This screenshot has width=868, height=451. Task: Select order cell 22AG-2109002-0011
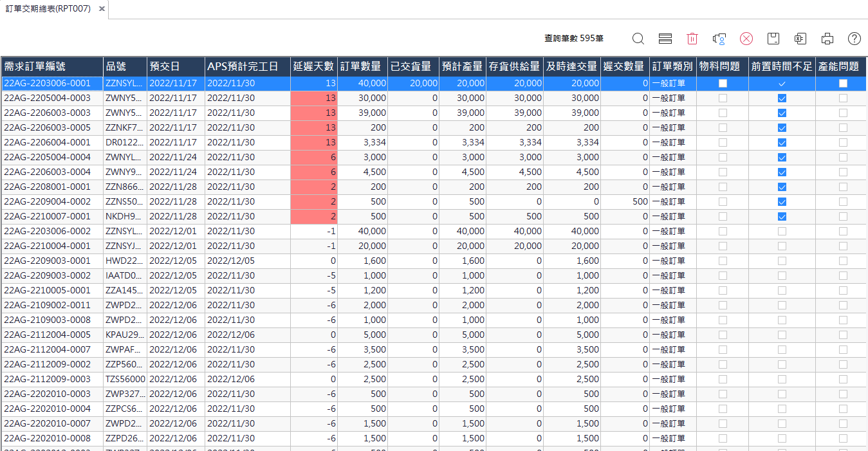coord(52,306)
